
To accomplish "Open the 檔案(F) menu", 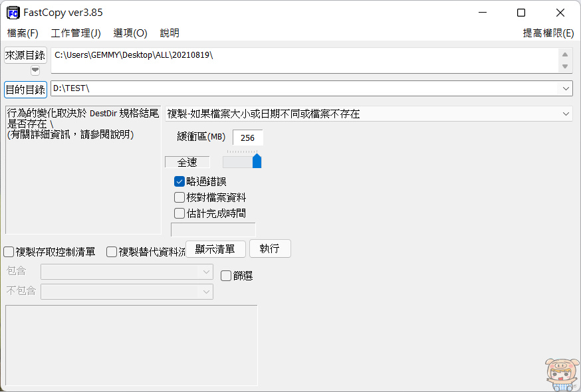I will [x=23, y=33].
